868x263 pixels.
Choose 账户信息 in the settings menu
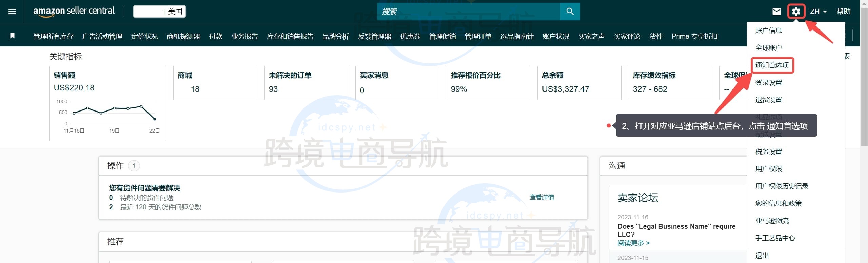click(769, 31)
